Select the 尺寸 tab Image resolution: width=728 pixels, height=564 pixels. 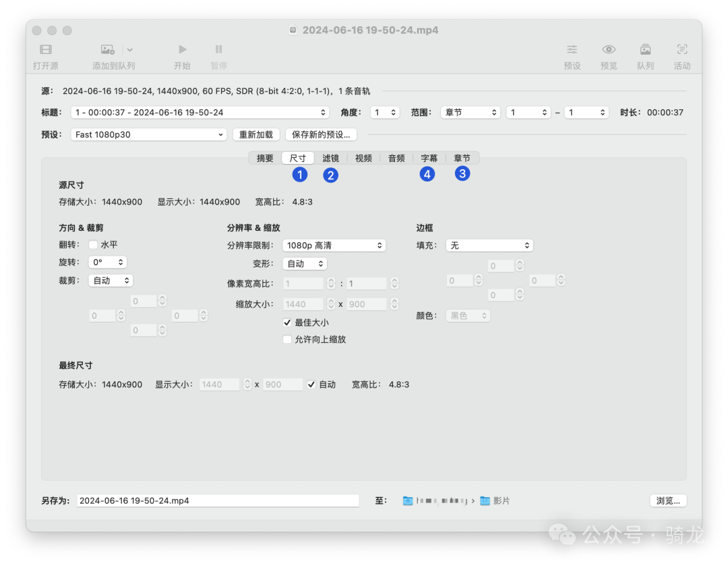click(298, 159)
